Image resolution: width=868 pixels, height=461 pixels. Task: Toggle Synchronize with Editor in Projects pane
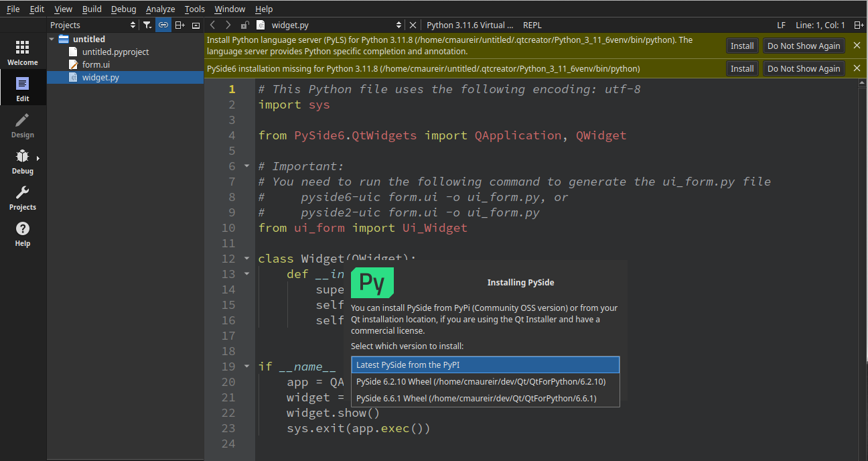(163, 24)
